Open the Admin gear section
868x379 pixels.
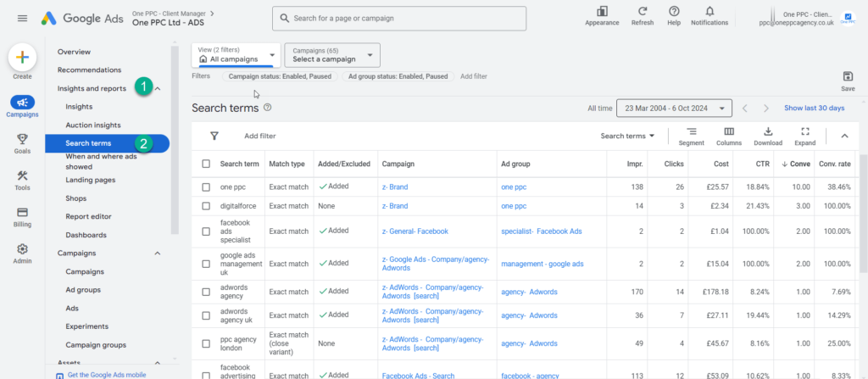pyautogui.click(x=22, y=248)
